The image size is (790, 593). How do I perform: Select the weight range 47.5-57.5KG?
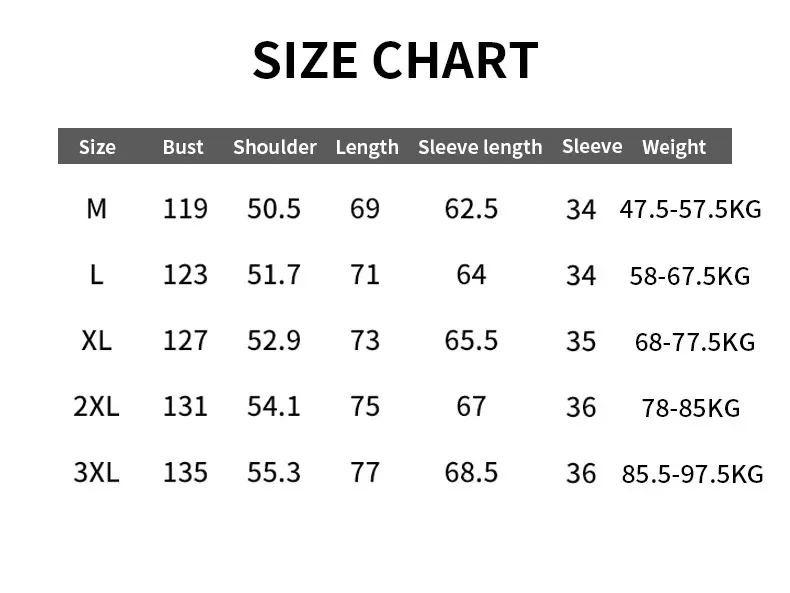click(x=690, y=210)
